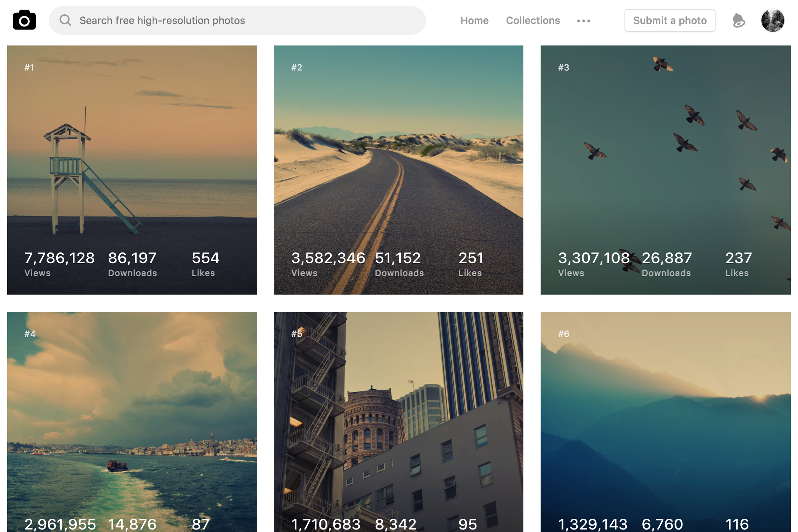Screen dimensions: 798x532
Task: Click the 2,961,955 views count
Action: pyautogui.click(x=60, y=524)
